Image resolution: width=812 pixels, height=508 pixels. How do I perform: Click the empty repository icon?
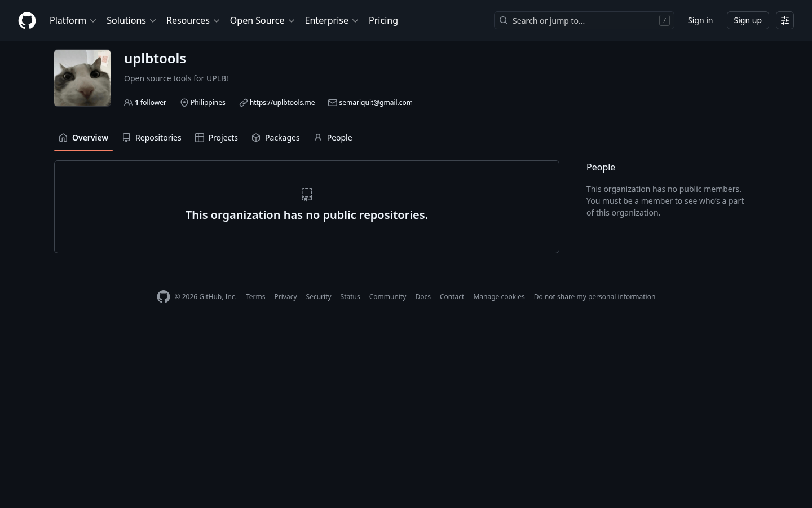pos(307,194)
